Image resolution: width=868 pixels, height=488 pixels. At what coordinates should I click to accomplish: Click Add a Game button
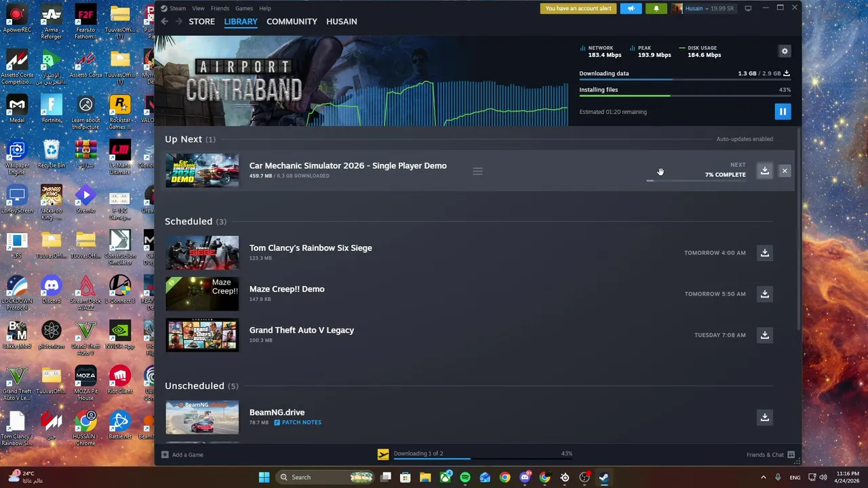pyautogui.click(x=182, y=455)
